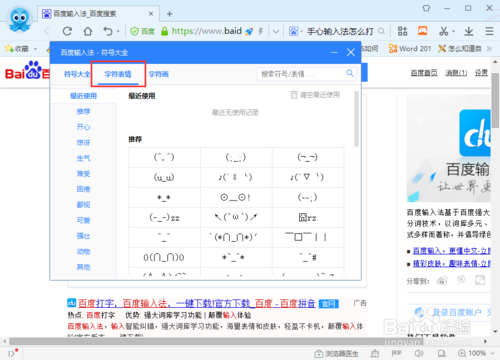Minimize the 符号大全 dialog
Screen dimensions: 500x360
click(x=334, y=52)
